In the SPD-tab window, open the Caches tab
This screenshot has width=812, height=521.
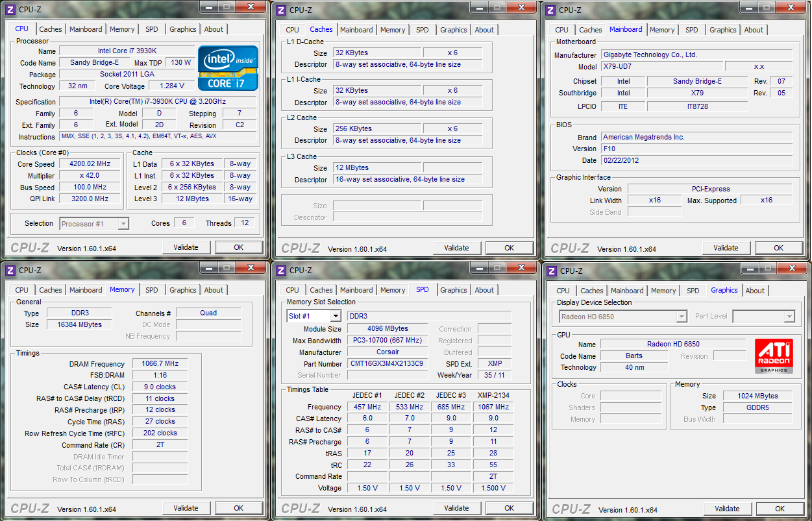(x=321, y=290)
